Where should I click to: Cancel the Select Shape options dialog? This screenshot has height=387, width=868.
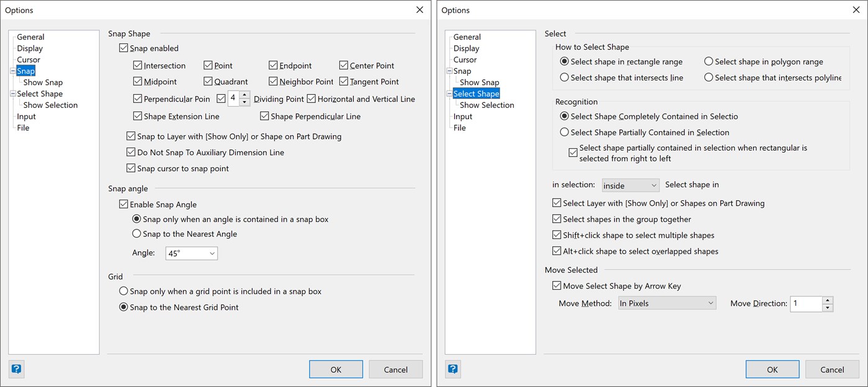click(x=832, y=369)
